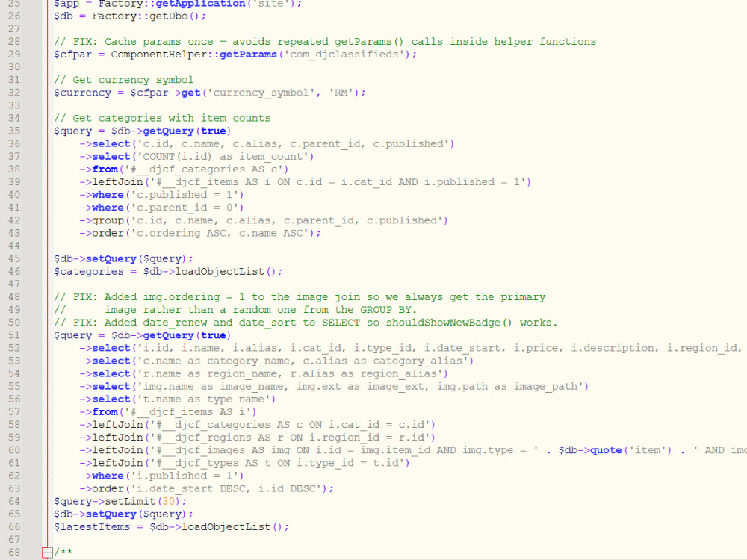Click line number 51 in the gutter
747x560 pixels.
pos(14,335)
